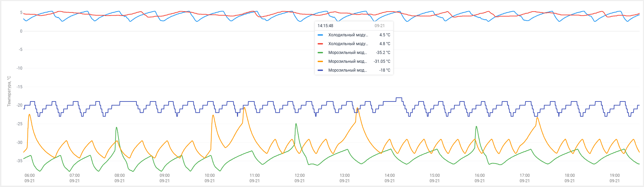Select the green-marked Морозильный модуль series name
This screenshot has height=187, width=644.
click(347, 53)
